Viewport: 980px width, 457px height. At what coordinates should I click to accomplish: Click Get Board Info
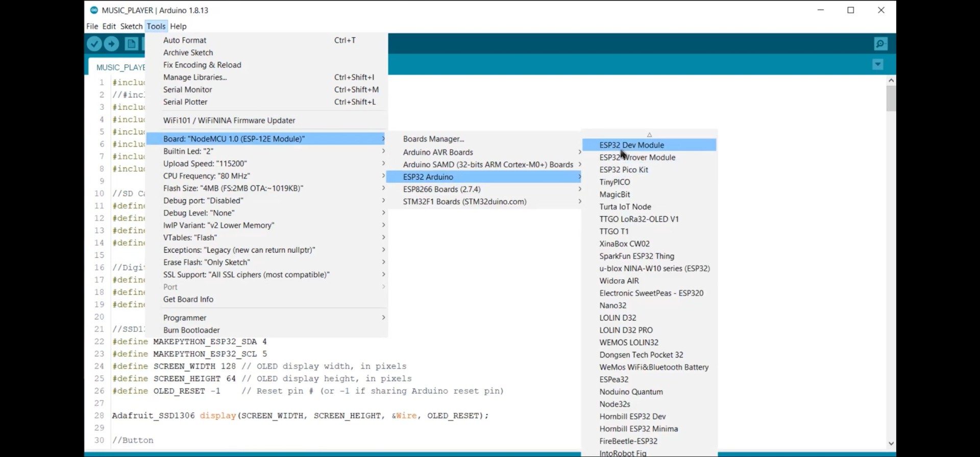[188, 299]
